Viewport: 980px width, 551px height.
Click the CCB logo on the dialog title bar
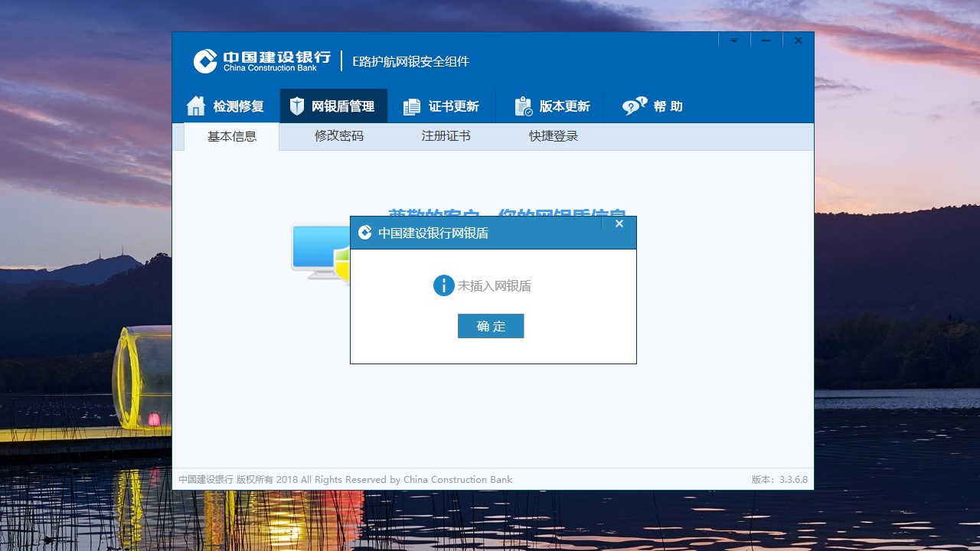coord(365,232)
